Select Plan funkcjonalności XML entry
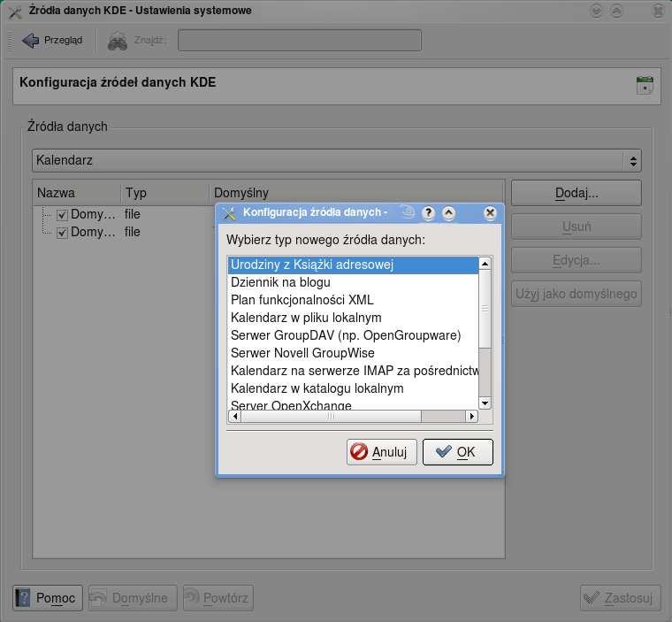 coord(353,300)
